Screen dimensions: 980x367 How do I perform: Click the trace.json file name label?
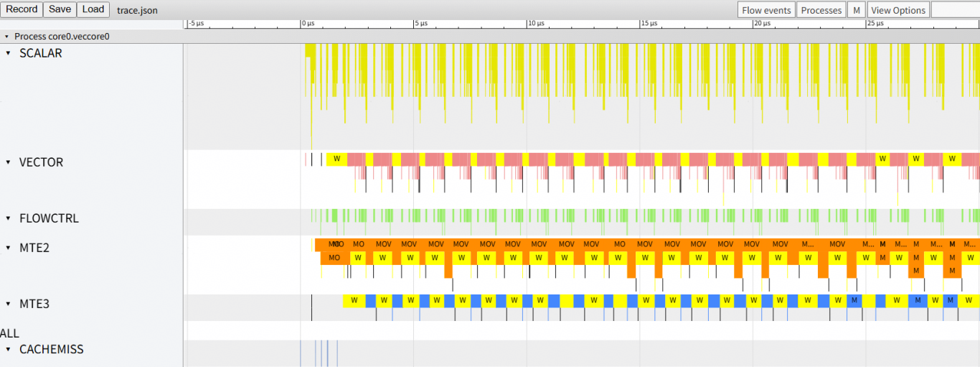tap(137, 10)
